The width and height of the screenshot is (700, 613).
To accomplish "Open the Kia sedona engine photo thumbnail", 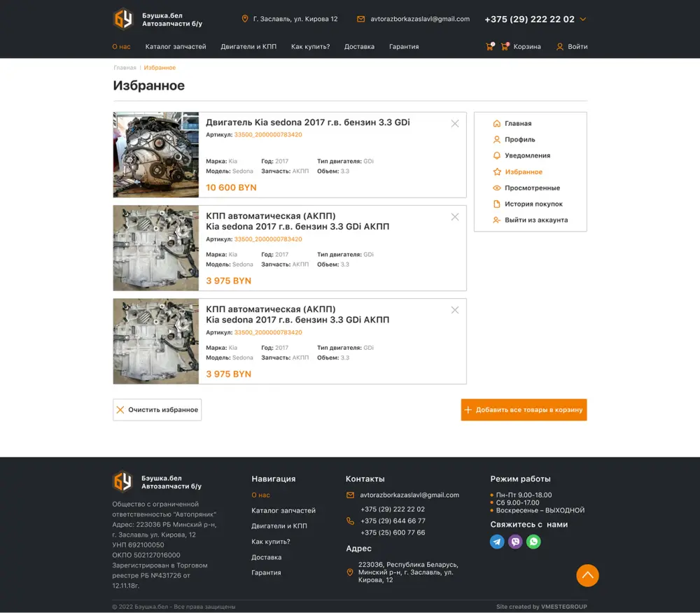I will pos(156,155).
